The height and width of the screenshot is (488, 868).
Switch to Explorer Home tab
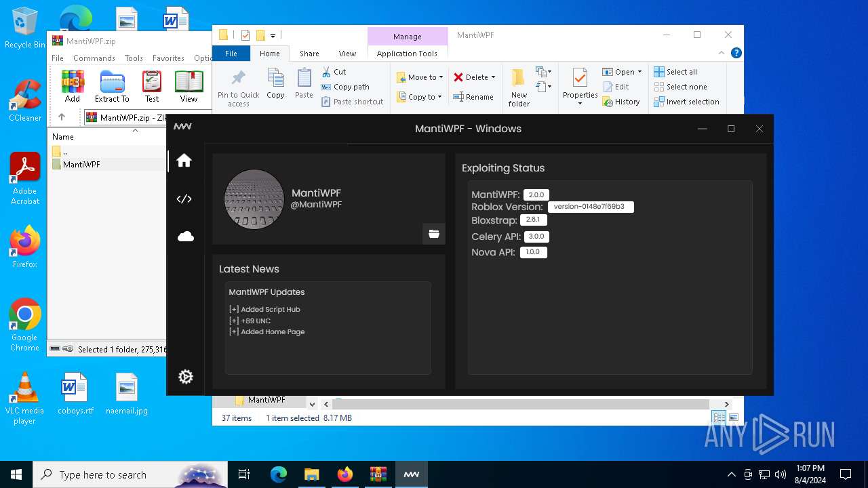click(269, 54)
